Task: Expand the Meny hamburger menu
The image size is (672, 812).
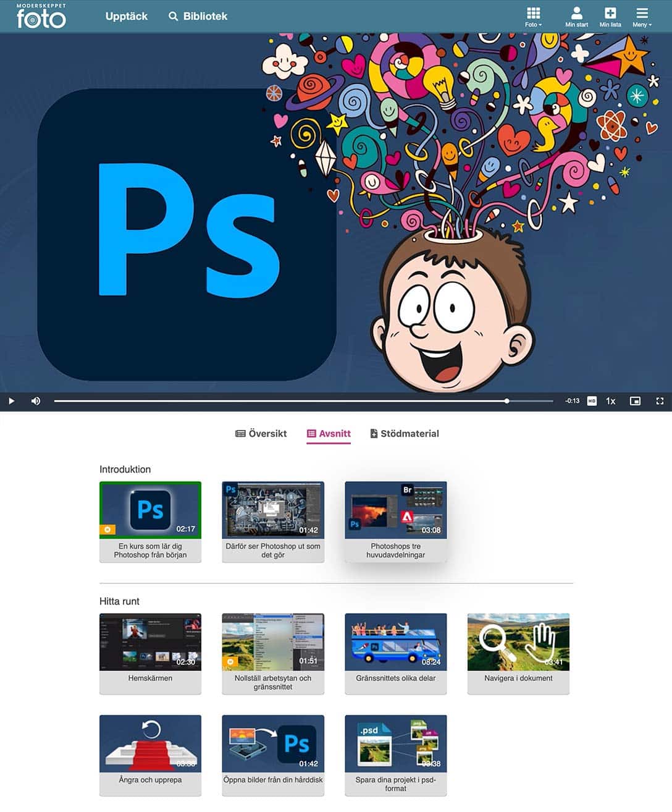Action: pos(642,17)
